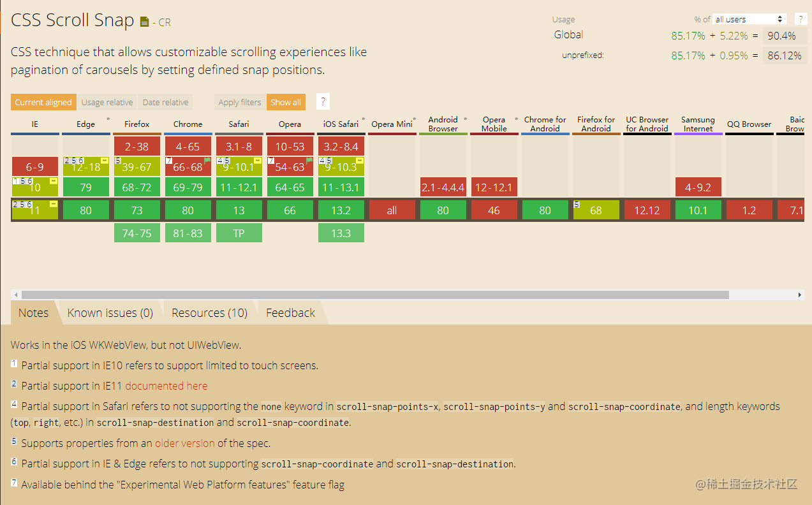The height and width of the screenshot is (505, 812).
Task: Click the yellow note marker on iOS Safari 9-10.3
Action: point(360,161)
